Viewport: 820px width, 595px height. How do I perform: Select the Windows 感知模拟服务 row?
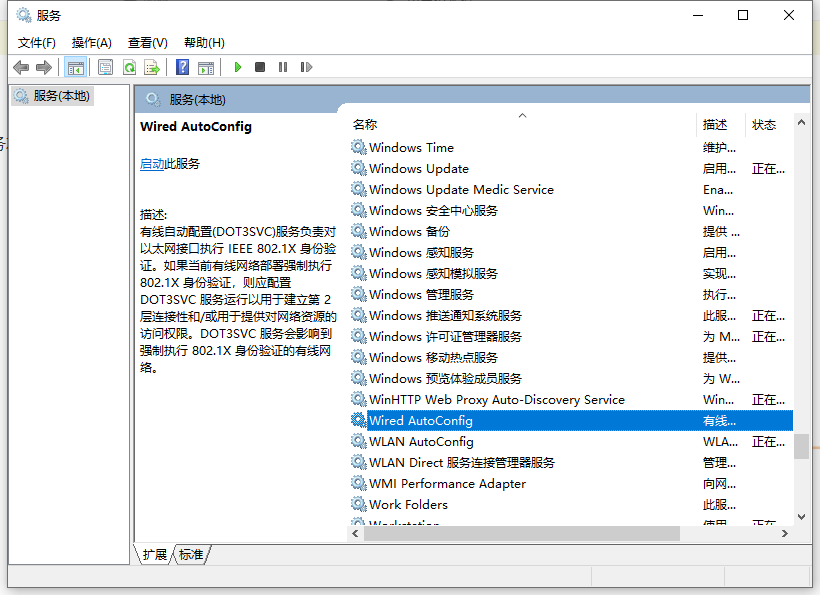pos(571,273)
